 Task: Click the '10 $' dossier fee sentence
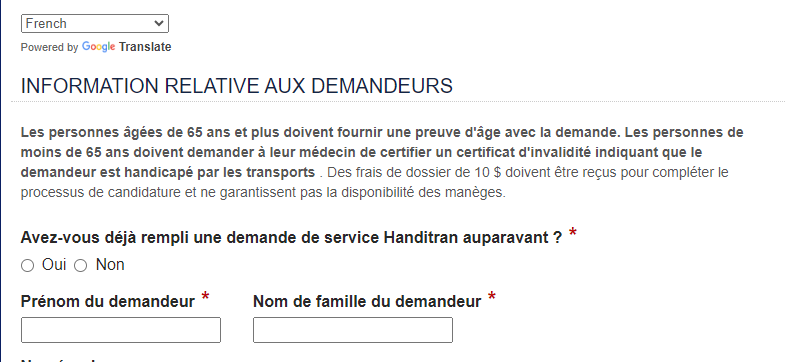[375, 183]
